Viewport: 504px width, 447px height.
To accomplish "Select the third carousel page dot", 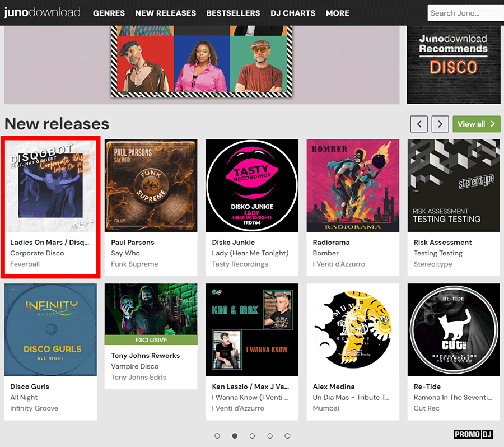I will 253,436.
